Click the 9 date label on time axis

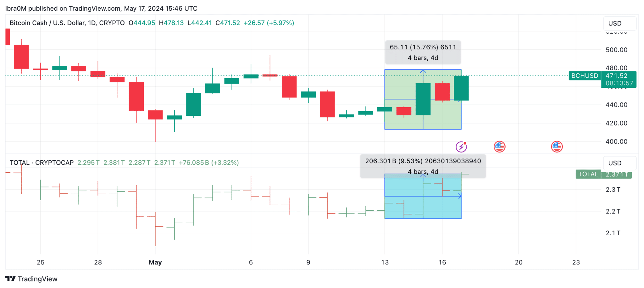308,262
